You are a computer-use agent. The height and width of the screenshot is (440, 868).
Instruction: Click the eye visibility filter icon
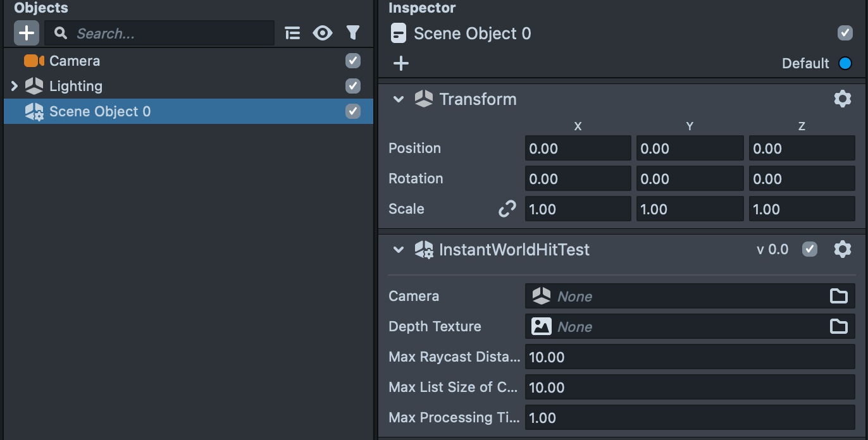pos(323,33)
